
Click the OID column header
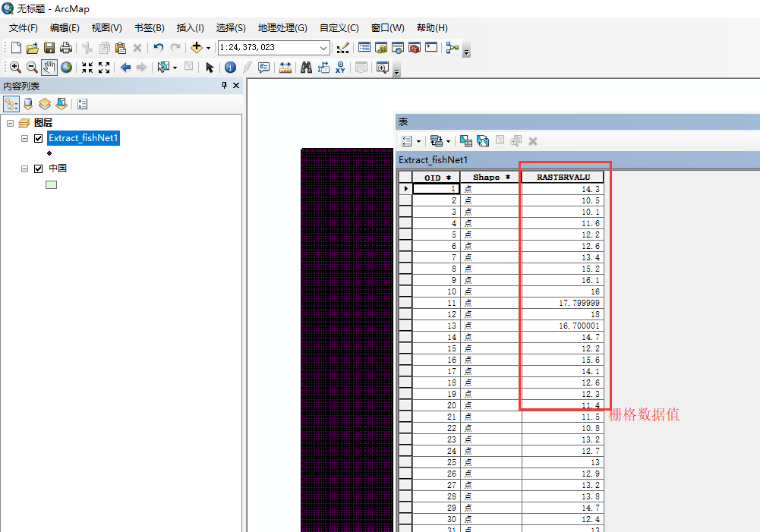[x=437, y=178]
